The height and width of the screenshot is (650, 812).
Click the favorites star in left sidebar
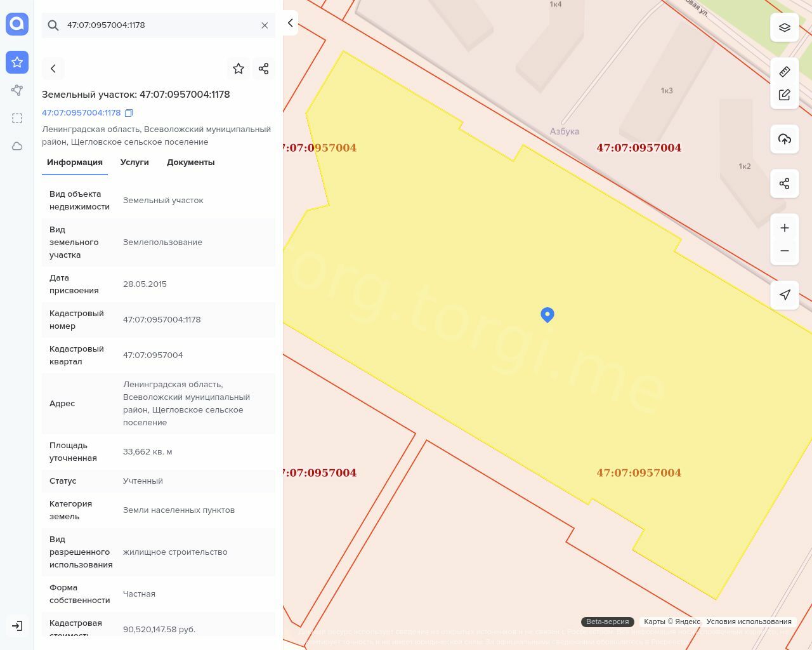click(x=17, y=62)
